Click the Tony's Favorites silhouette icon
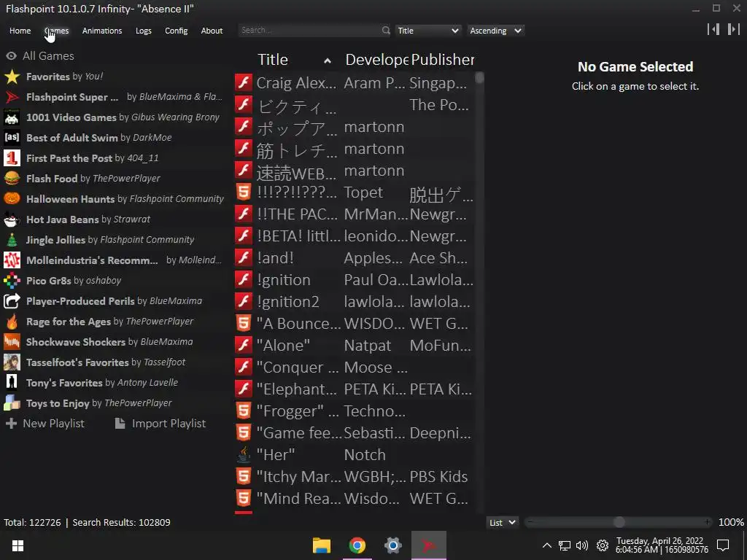 pos(12,383)
